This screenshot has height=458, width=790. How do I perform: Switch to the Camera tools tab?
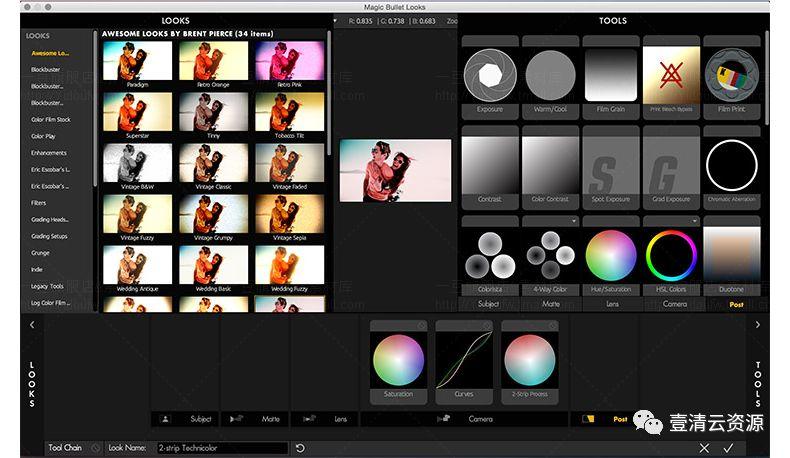coord(675,304)
